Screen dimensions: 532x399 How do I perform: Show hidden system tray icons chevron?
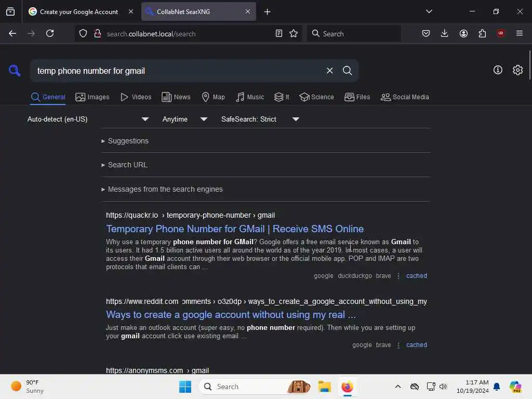[397, 387]
